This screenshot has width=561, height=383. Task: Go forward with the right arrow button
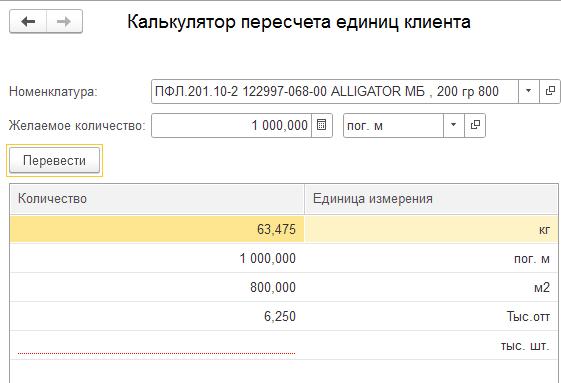(64, 21)
